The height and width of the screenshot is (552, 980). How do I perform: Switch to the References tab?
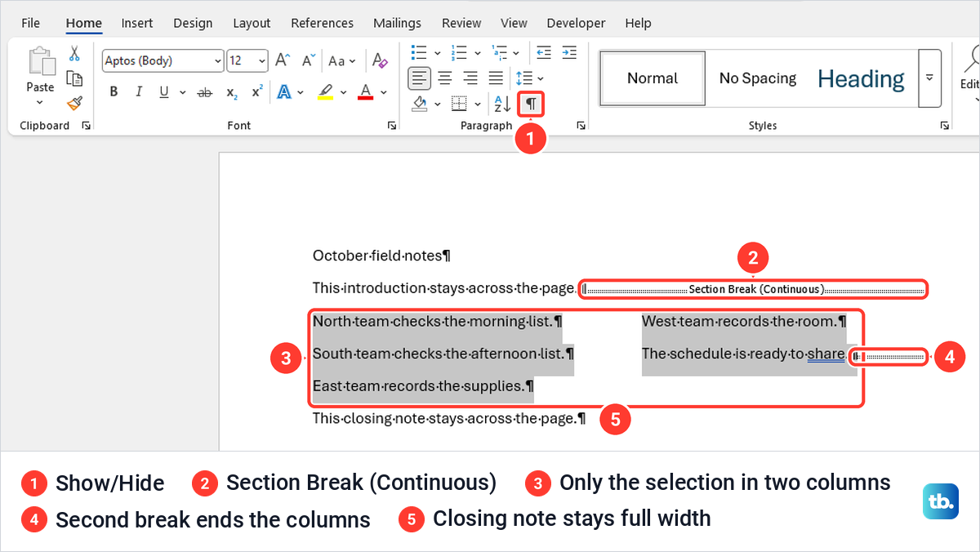323,23
